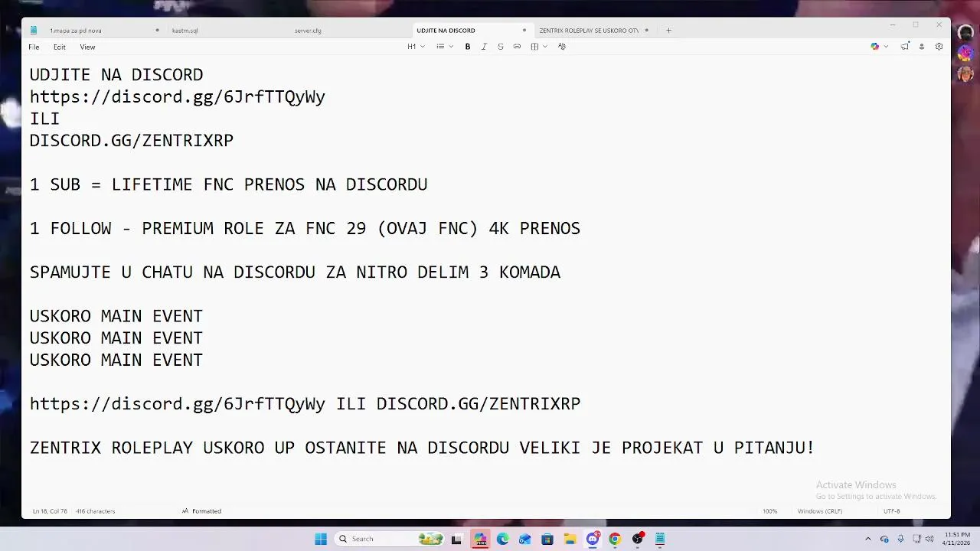Show hidden system tray icons
Screen dimensions: 980x551
tap(867, 539)
